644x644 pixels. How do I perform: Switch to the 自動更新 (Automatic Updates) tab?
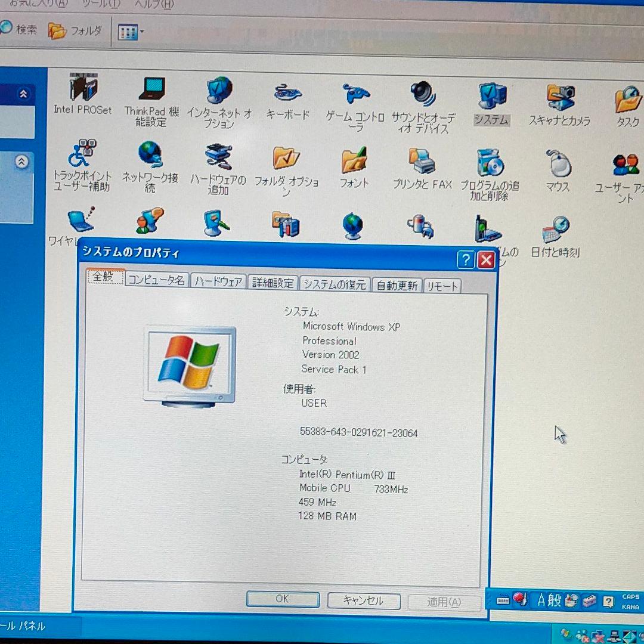click(397, 285)
